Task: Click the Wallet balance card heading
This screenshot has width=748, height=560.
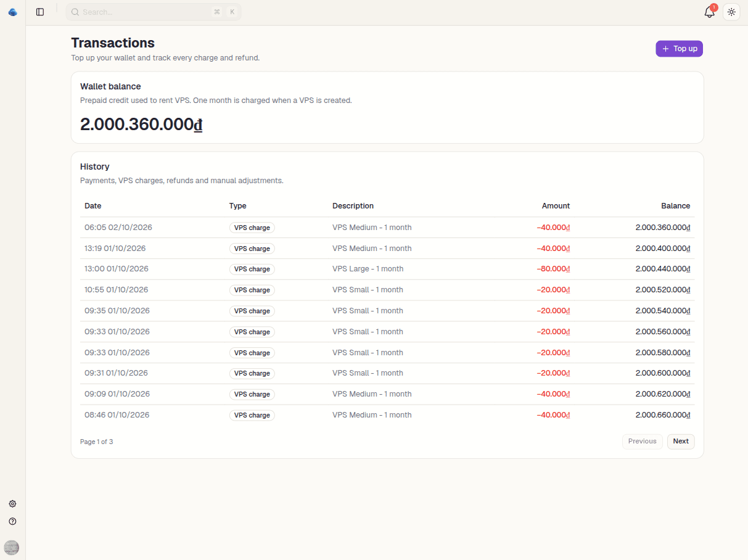Action: 110,86
